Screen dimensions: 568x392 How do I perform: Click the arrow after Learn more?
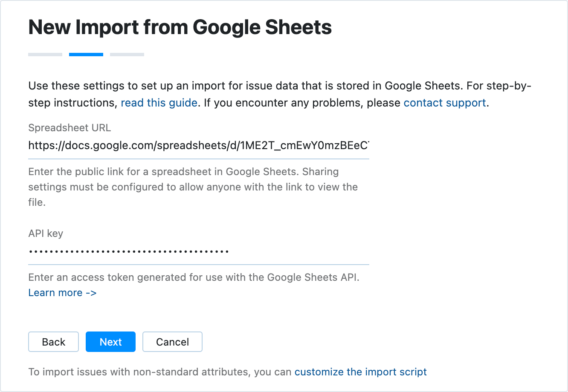pos(92,293)
